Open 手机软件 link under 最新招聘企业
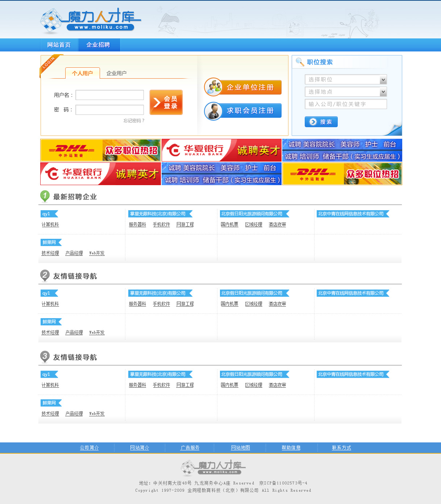The height and width of the screenshot is (504, 441). pyautogui.click(x=162, y=225)
